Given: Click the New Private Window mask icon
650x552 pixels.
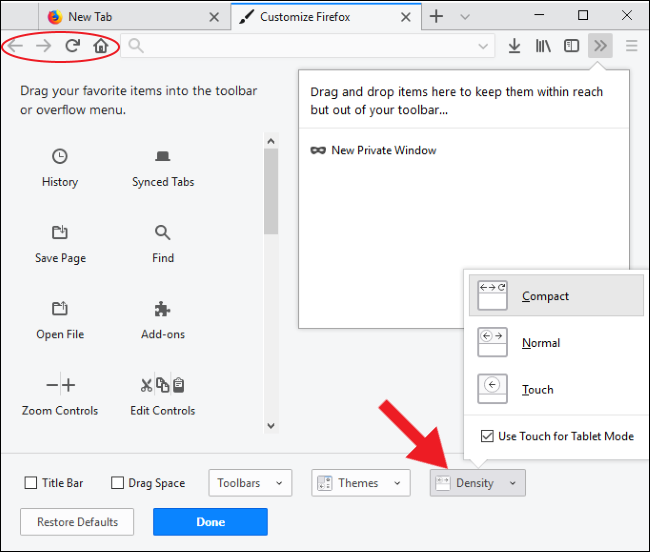Looking at the screenshot, I should click(x=318, y=150).
